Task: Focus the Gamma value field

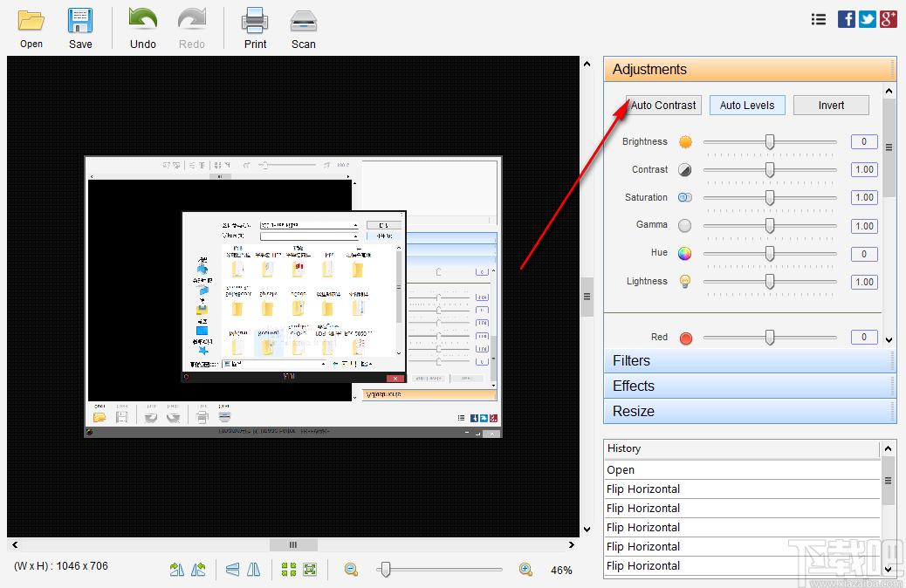Action: [x=864, y=226]
